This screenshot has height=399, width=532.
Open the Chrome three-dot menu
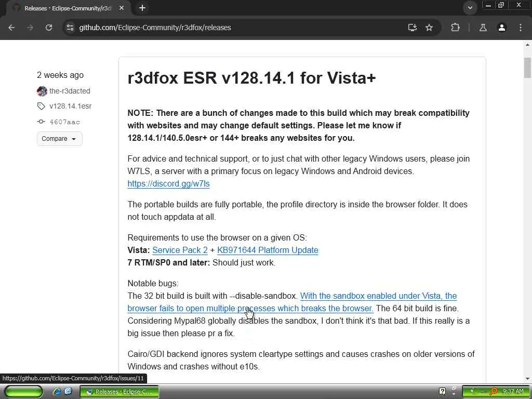coord(521,28)
